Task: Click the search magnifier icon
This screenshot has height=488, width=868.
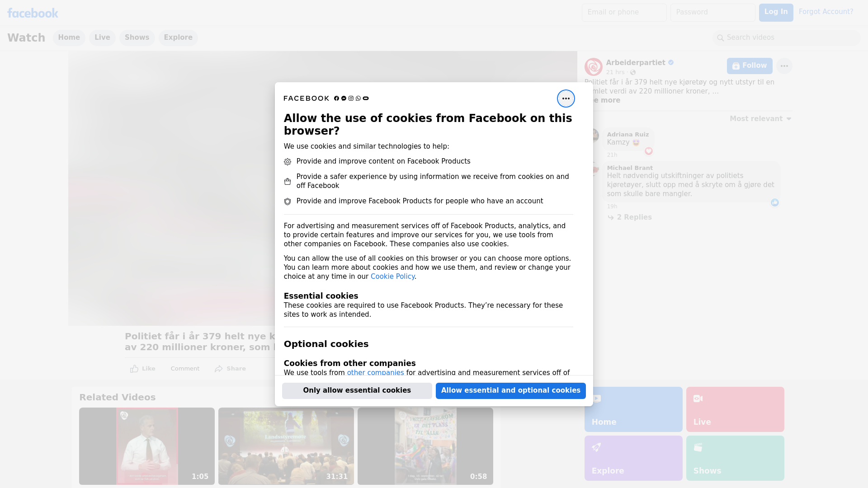Action: pyautogui.click(x=720, y=38)
